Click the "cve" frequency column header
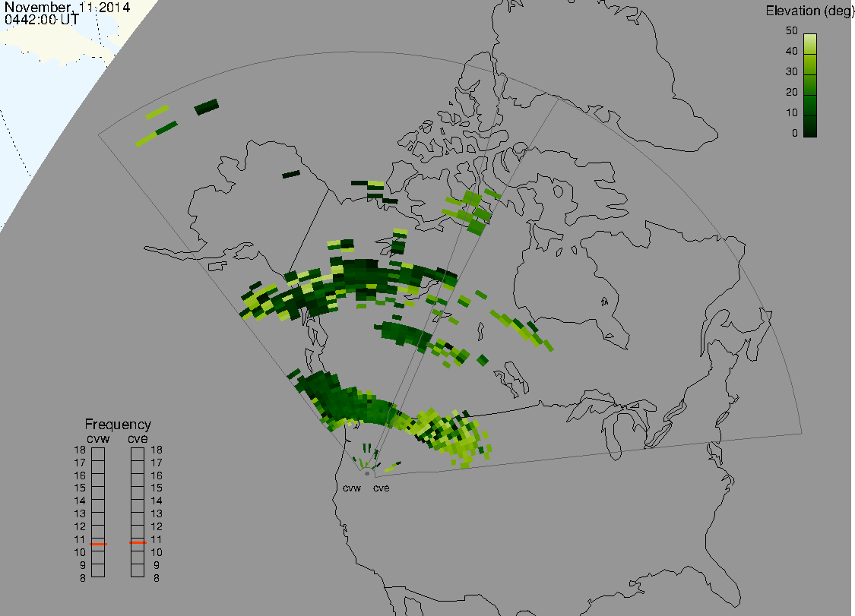The width and height of the screenshot is (855, 616). [138, 439]
